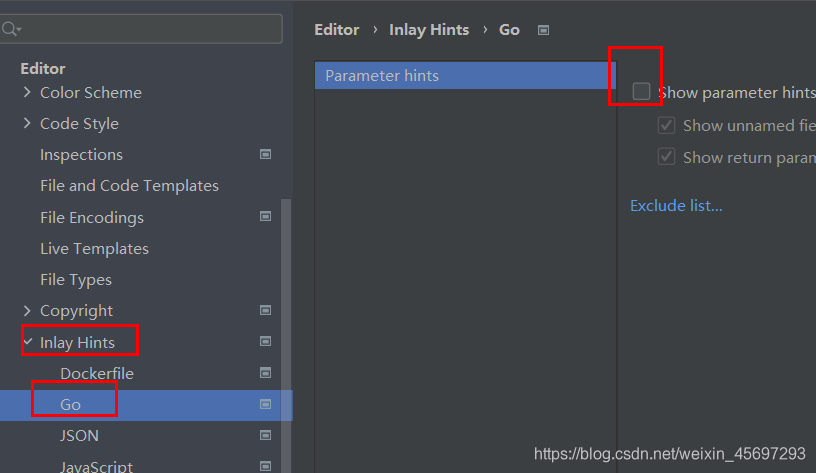Open the File Encodings settings page
The width and height of the screenshot is (816, 473).
92,218
